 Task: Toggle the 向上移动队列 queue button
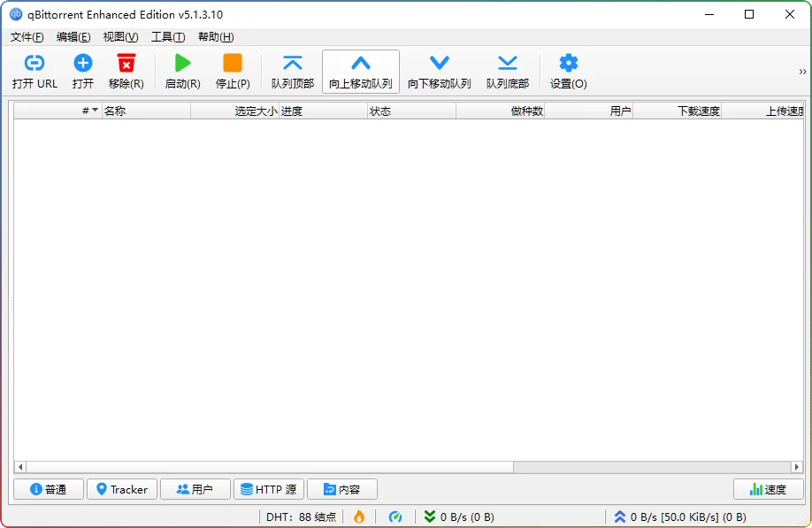click(x=361, y=63)
